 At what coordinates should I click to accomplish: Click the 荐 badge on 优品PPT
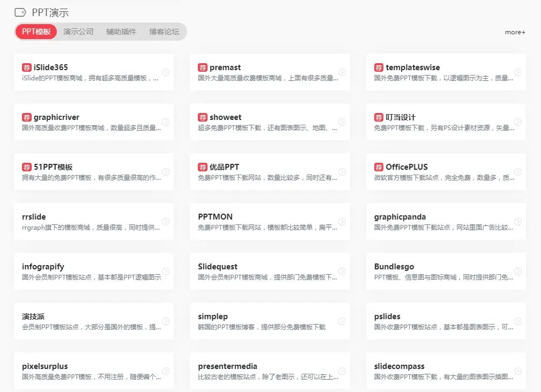click(x=203, y=167)
